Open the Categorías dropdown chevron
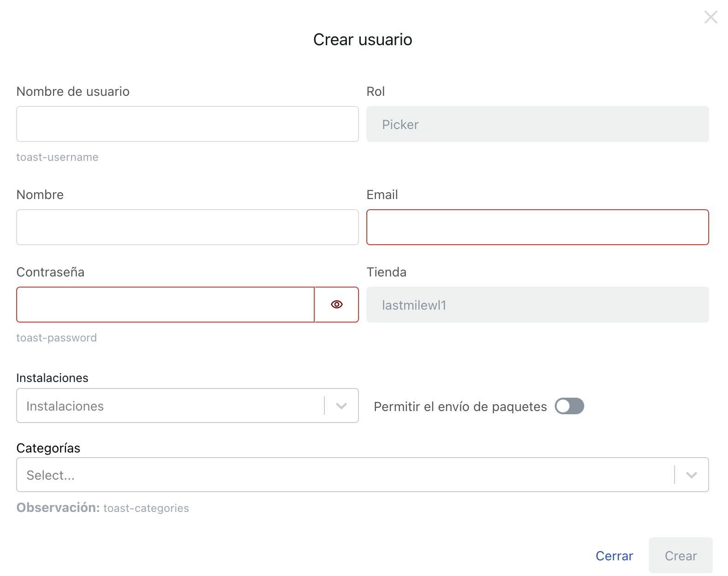 (691, 475)
